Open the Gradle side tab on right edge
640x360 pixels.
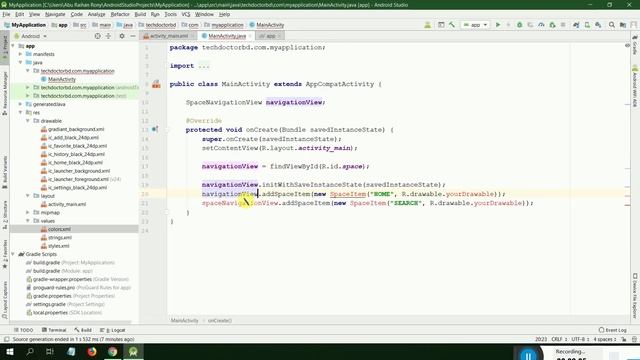tap(635, 46)
